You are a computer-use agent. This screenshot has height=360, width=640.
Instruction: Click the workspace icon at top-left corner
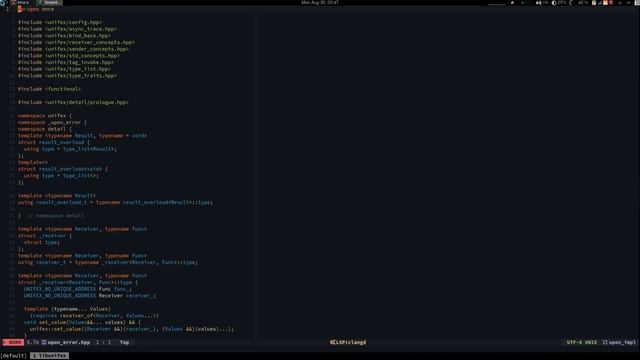tap(2, 2)
